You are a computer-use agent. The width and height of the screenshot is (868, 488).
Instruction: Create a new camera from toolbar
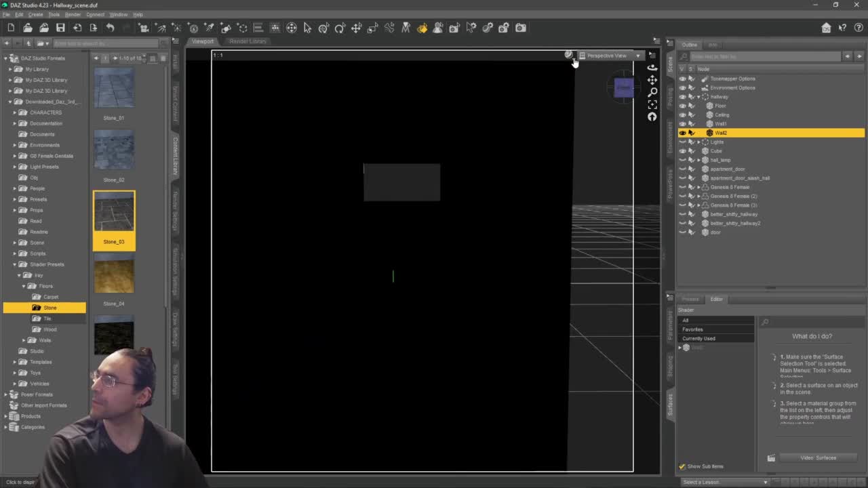(144, 28)
